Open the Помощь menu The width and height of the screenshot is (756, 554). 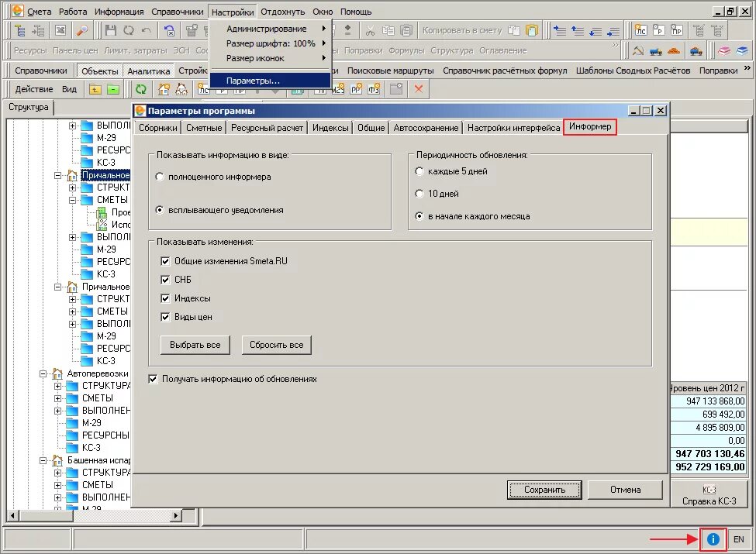356,12
